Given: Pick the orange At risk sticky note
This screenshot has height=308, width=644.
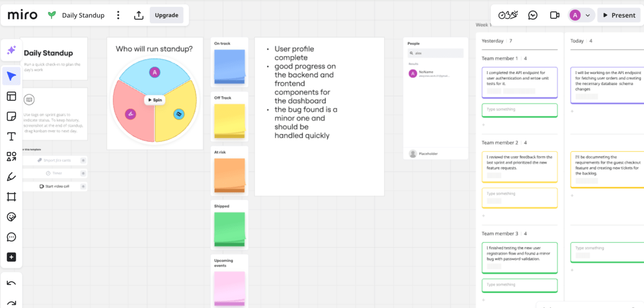Looking at the screenshot, I should coord(229,174).
